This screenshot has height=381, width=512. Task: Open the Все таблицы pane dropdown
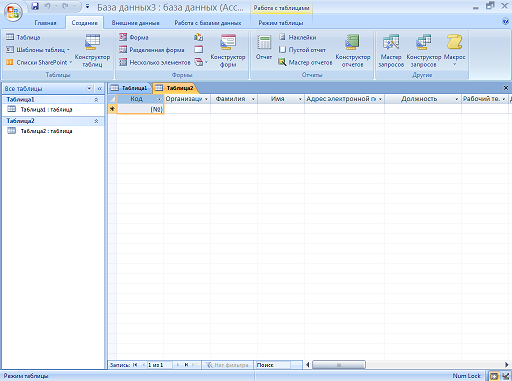(x=89, y=88)
